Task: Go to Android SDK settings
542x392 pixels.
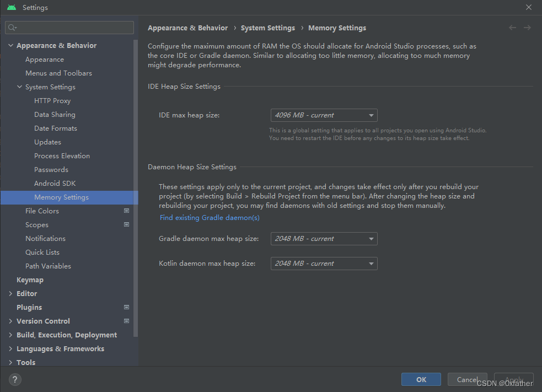Action: click(55, 183)
